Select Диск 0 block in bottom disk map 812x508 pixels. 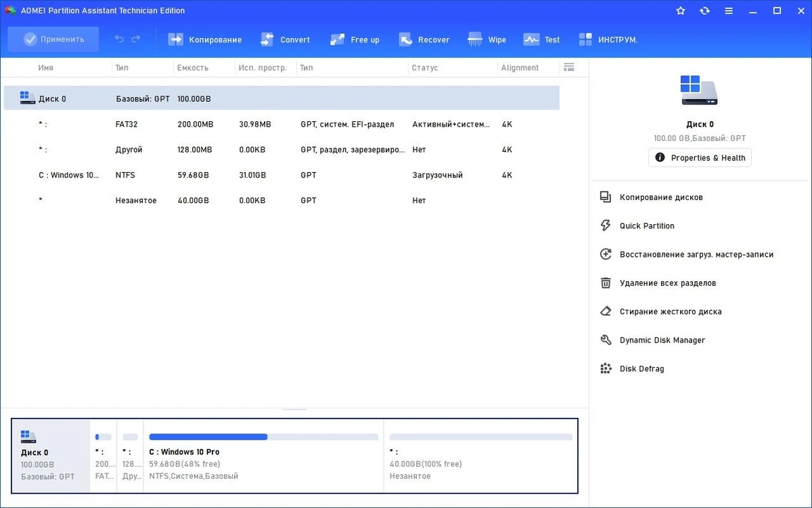click(x=51, y=456)
